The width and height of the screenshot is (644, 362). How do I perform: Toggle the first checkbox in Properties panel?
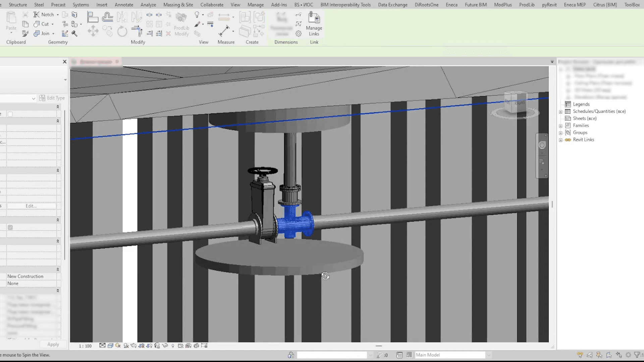[10, 114]
